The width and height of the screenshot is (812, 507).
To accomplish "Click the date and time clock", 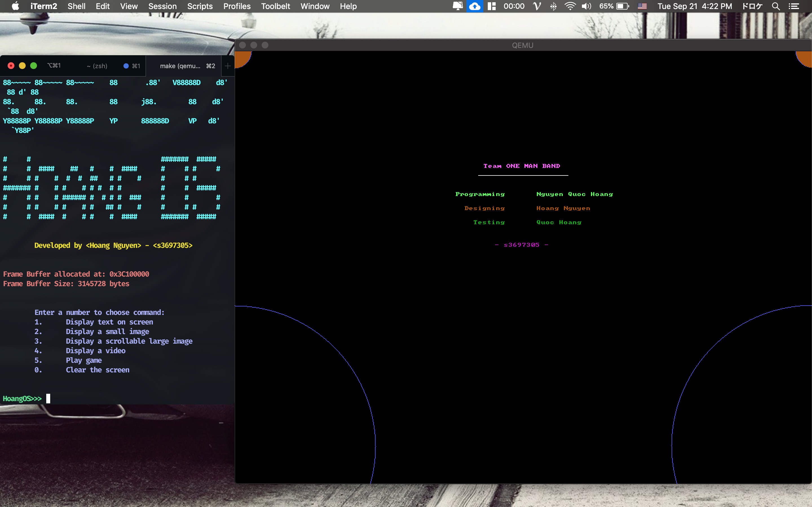I will click(x=694, y=6).
